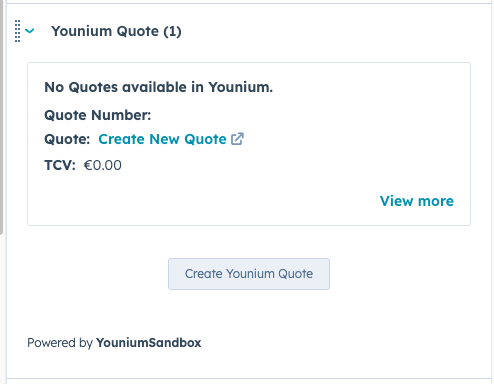
Task: Open the Create New Quote link
Action: coord(162,139)
